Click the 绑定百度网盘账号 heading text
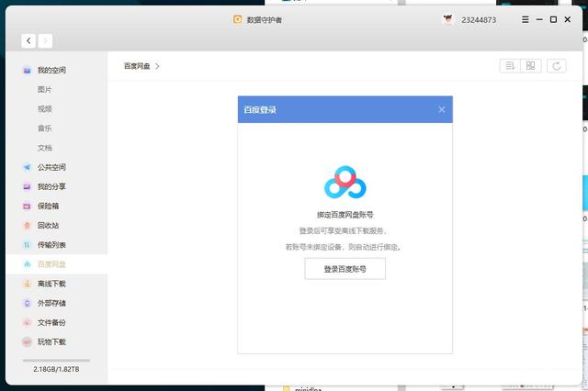The width and height of the screenshot is (588, 391). tap(345, 215)
